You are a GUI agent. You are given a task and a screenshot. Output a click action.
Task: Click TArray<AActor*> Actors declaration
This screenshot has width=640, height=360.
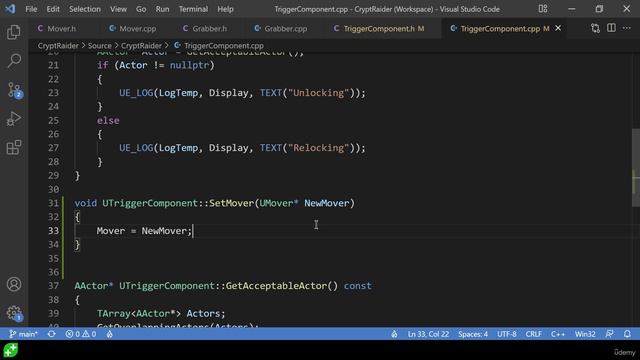click(x=161, y=313)
